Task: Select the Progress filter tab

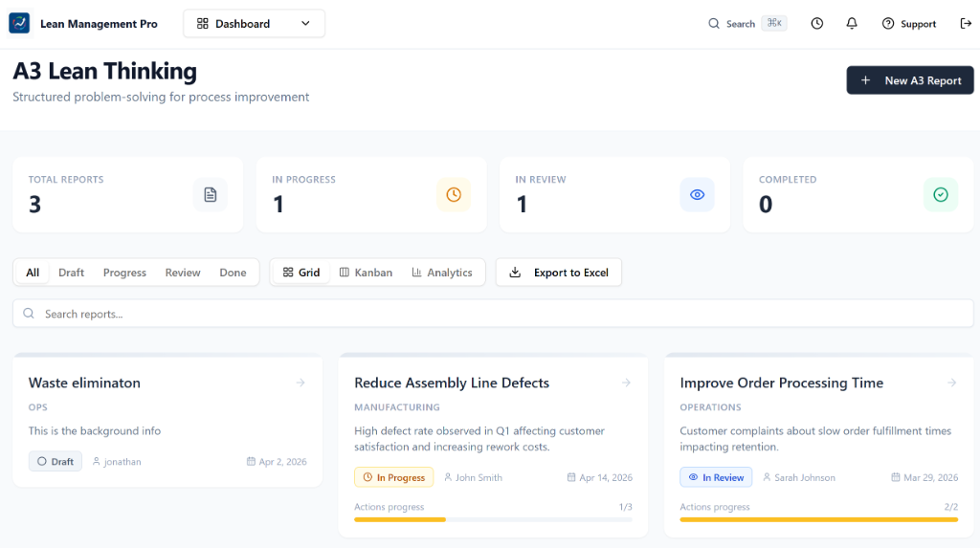Action: (124, 273)
